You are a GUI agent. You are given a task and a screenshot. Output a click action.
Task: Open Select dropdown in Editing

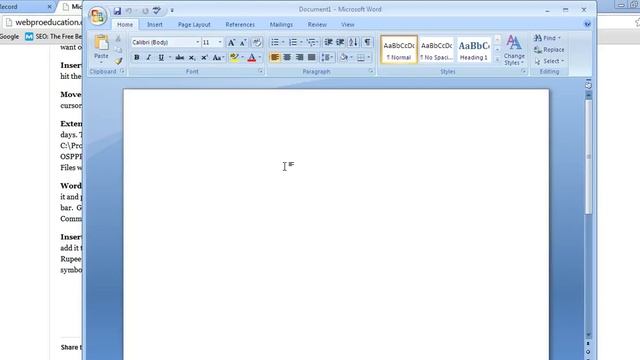click(x=549, y=61)
